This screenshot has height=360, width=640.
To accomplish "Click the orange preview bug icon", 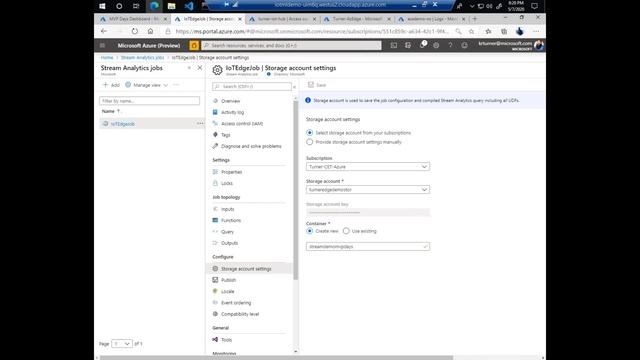I will pos(194,45).
